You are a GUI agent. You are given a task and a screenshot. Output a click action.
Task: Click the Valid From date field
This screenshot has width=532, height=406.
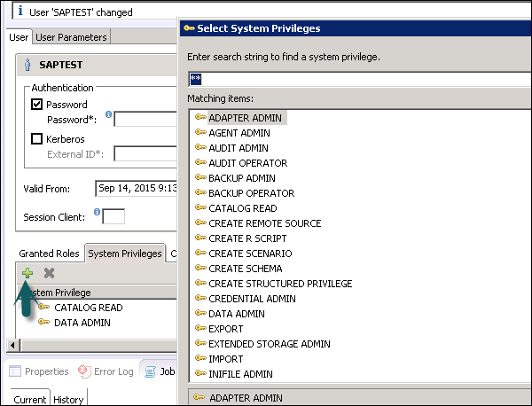(x=137, y=189)
